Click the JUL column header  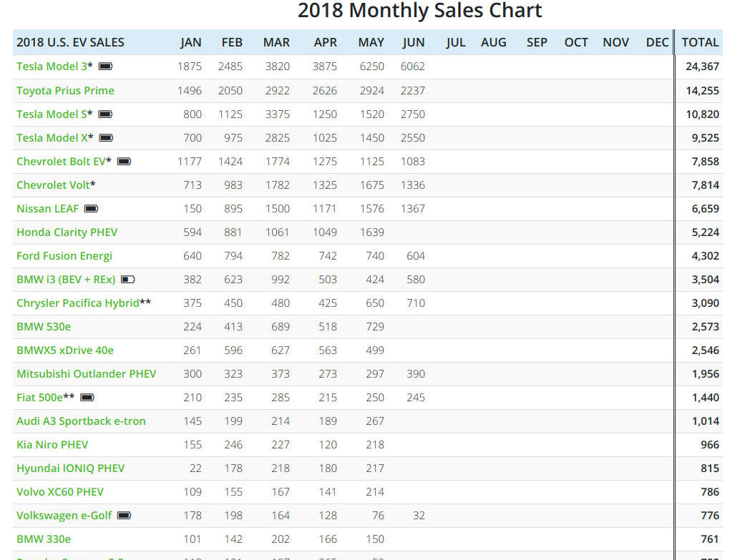click(455, 42)
